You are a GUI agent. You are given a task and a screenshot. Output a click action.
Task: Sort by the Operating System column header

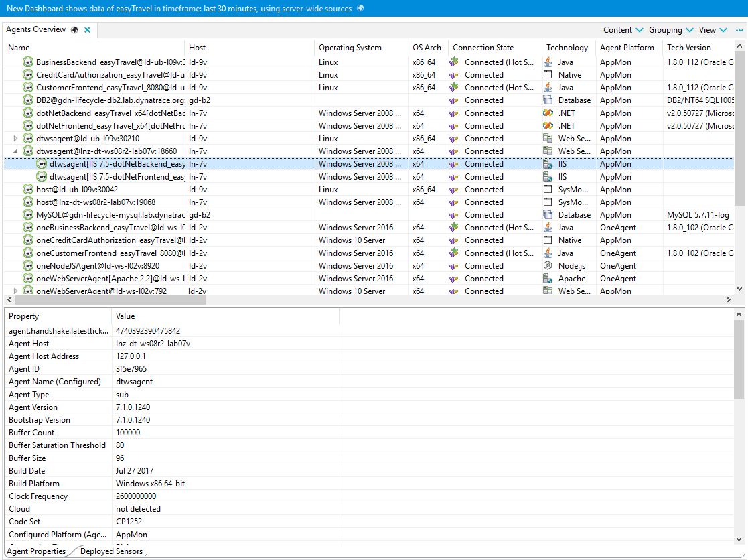362,47
